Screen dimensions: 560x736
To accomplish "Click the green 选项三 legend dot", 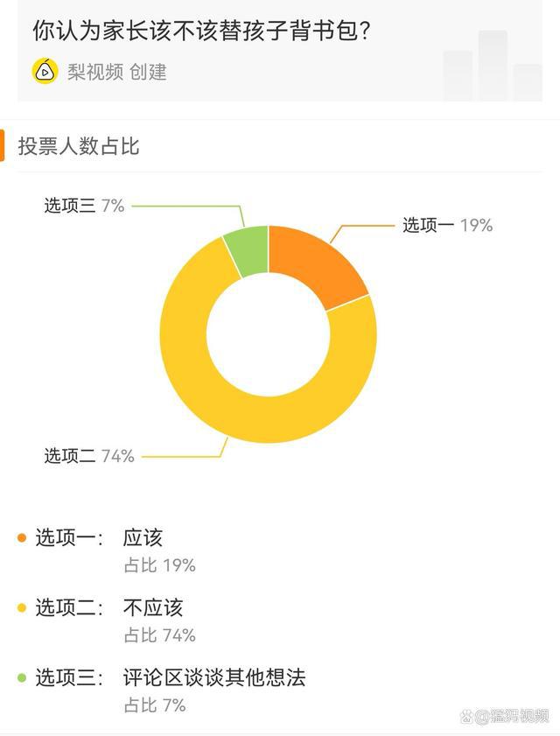I will [x=22, y=677].
